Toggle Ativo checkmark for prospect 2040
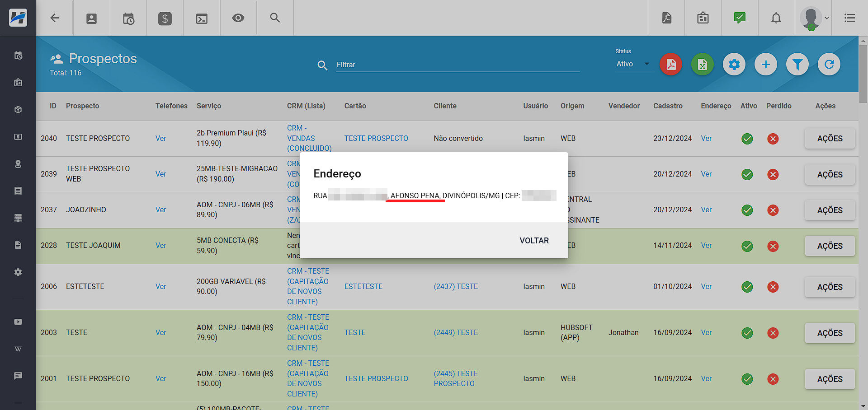Screen dimensions: 868x410 click(747, 139)
